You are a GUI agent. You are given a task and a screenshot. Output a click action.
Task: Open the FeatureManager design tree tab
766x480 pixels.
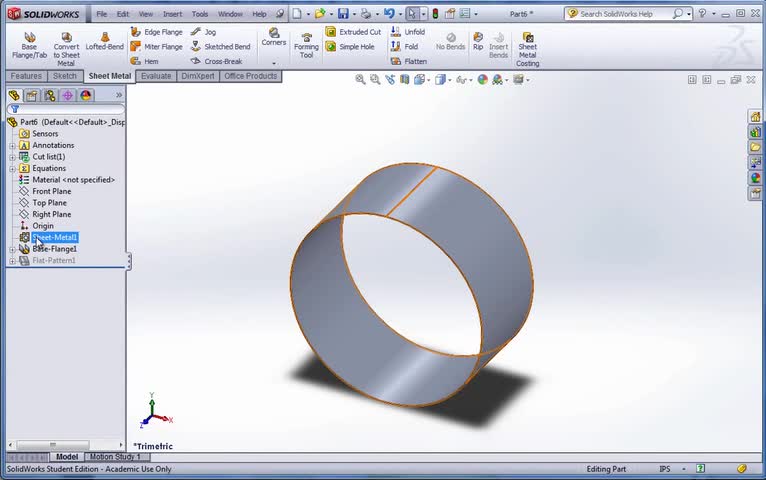(x=14, y=95)
